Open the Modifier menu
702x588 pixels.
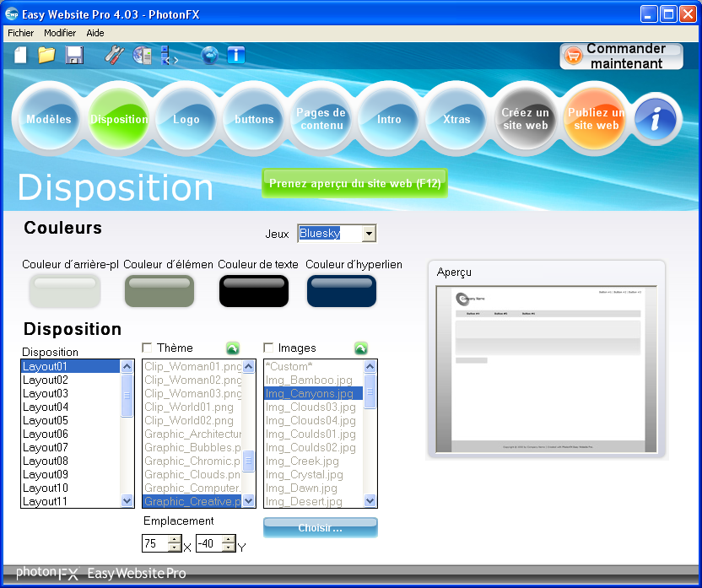pos(60,33)
